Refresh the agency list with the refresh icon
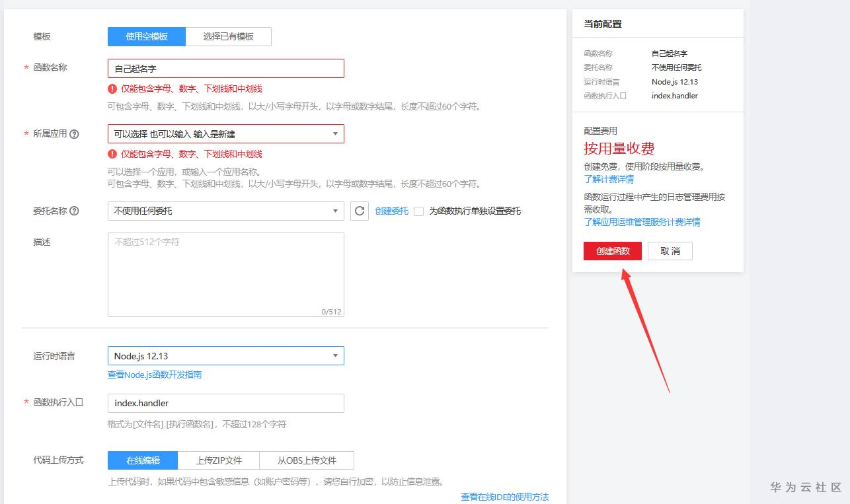This screenshot has height=504, width=850. pos(359,211)
